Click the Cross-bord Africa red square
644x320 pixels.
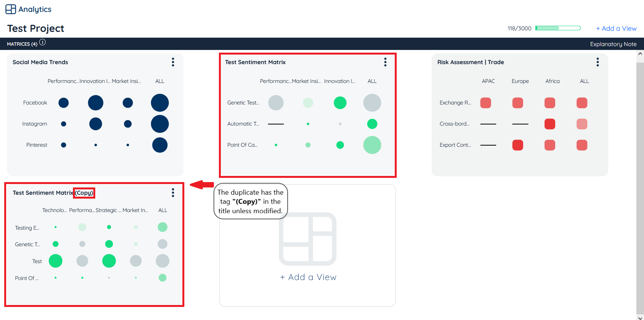[550, 124]
